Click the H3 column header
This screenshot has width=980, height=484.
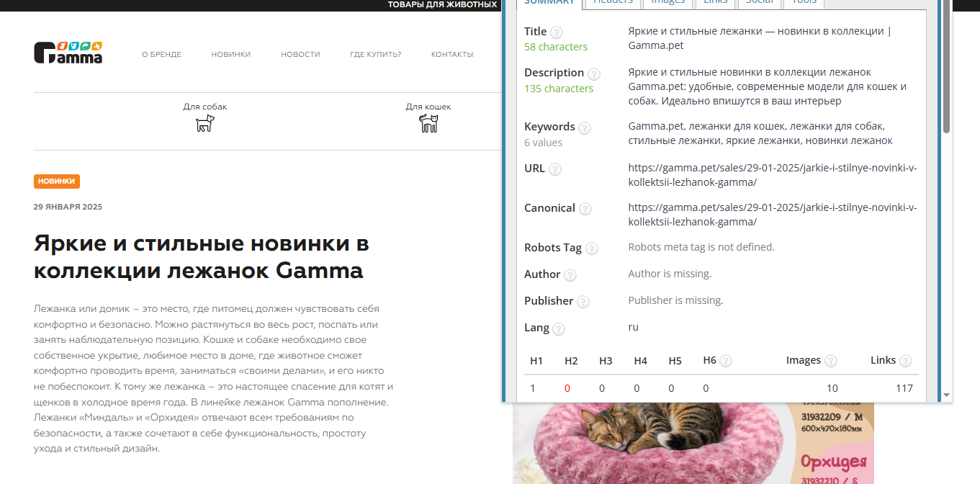[606, 361]
